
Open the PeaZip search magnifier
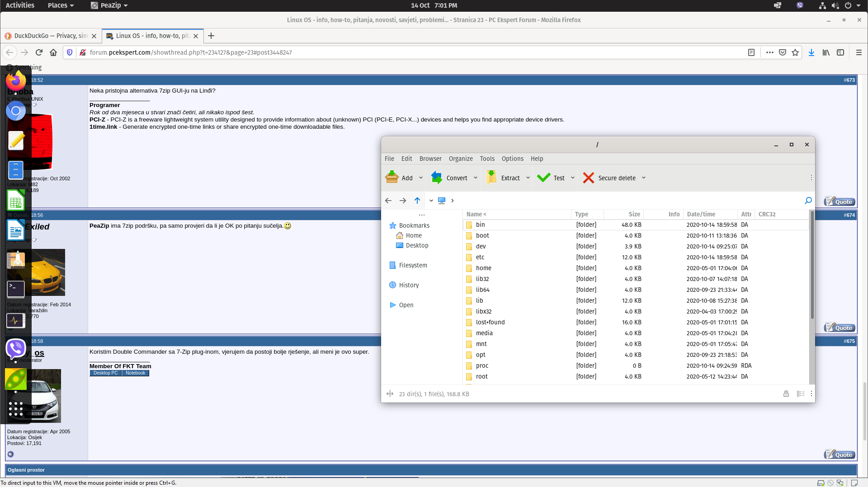[808, 201]
